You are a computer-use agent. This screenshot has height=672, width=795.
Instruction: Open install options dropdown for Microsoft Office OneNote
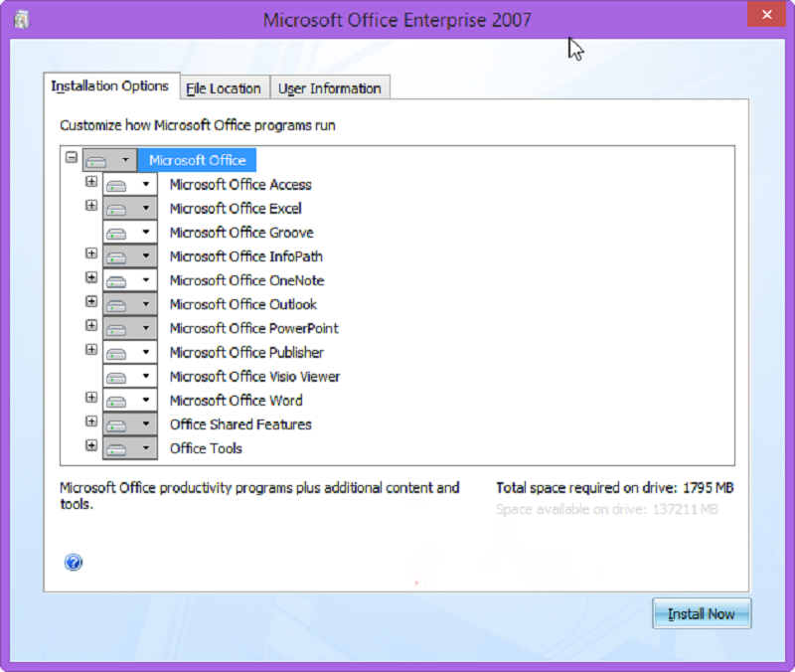tap(130, 280)
